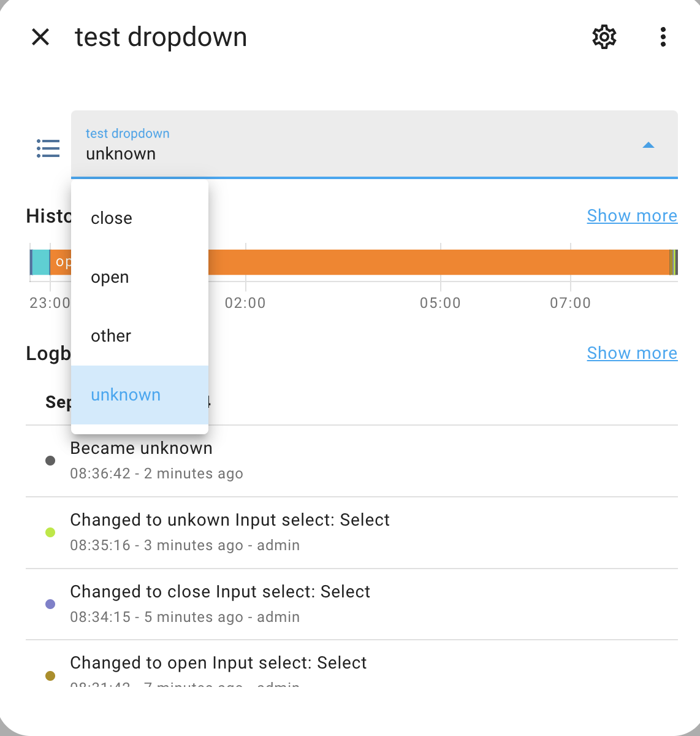Show more history
This screenshot has width=700, height=736.
coord(632,215)
